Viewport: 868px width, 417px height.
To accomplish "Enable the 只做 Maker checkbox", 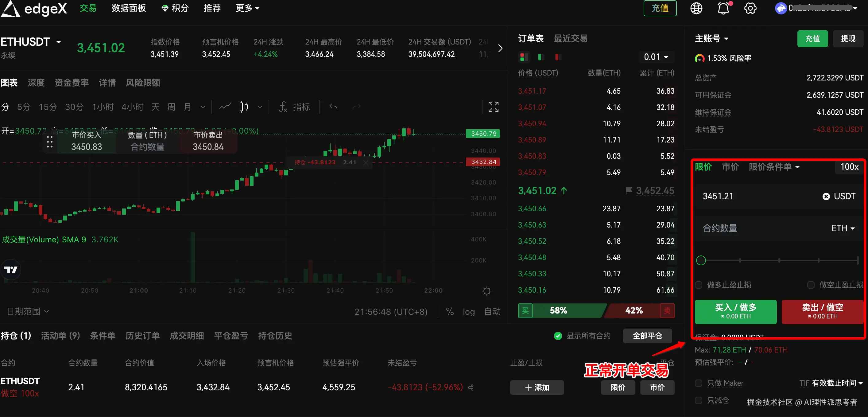I will click(699, 383).
